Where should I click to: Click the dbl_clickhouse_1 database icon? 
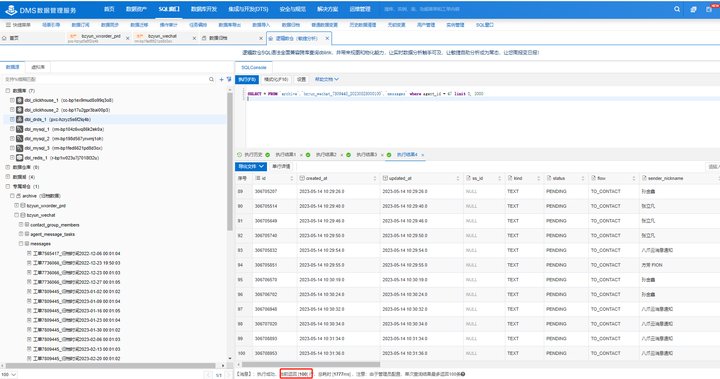(x=20, y=100)
